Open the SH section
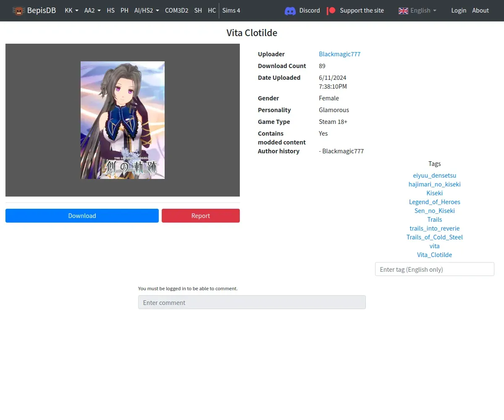The height and width of the screenshot is (420, 504). 198,10
